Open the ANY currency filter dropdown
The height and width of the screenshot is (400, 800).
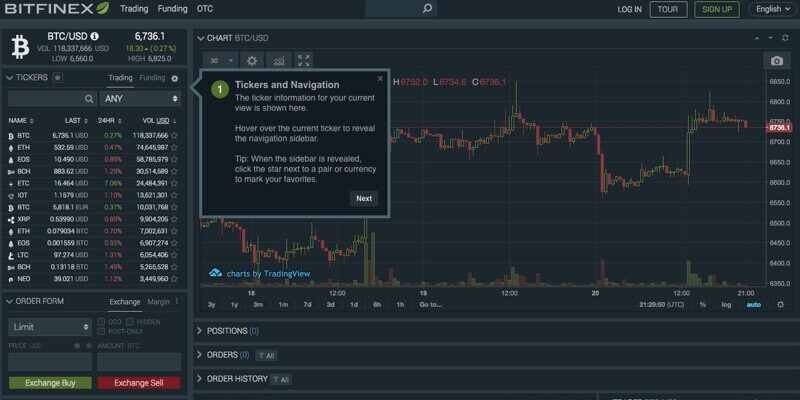coord(140,99)
